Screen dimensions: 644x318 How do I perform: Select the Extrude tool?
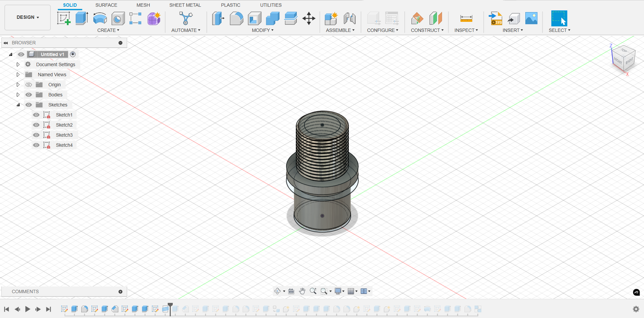(82, 18)
